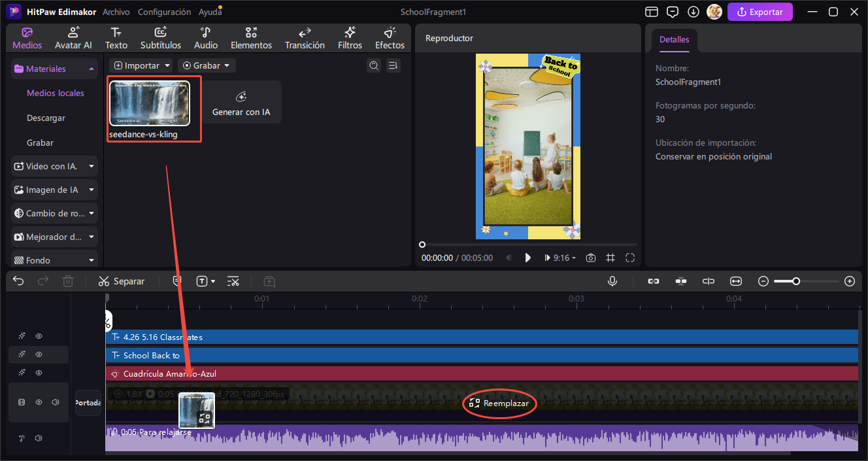868x461 pixels.
Task: Open the Filtros panel
Action: (x=350, y=37)
